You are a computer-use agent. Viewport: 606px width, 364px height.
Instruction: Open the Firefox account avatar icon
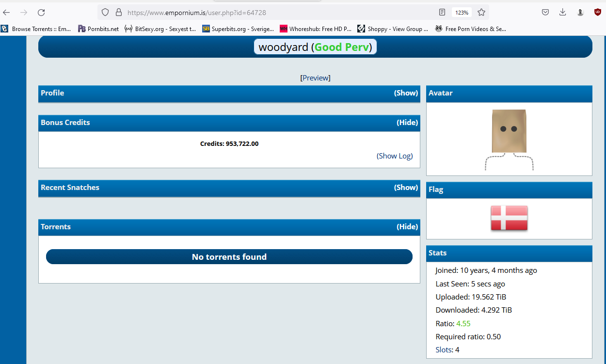(580, 13)
